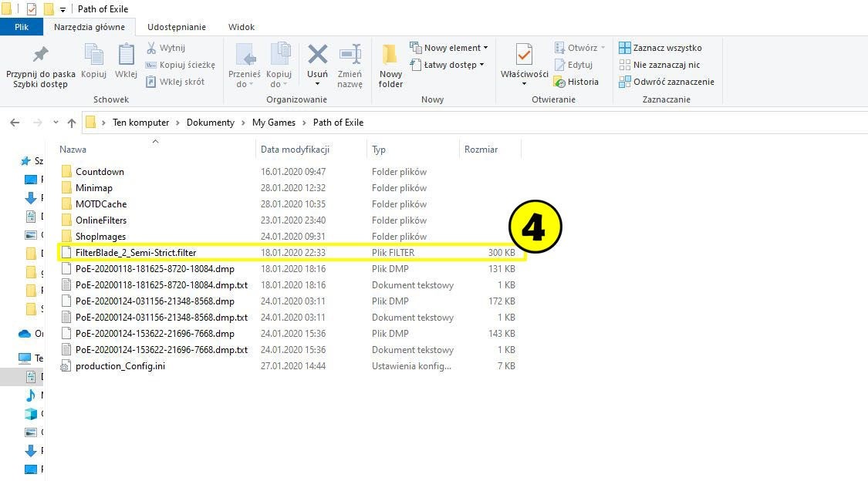Open Historia file history
This screenshot has height=481, width=868.
pyautogui.click(x=576, y=82)
